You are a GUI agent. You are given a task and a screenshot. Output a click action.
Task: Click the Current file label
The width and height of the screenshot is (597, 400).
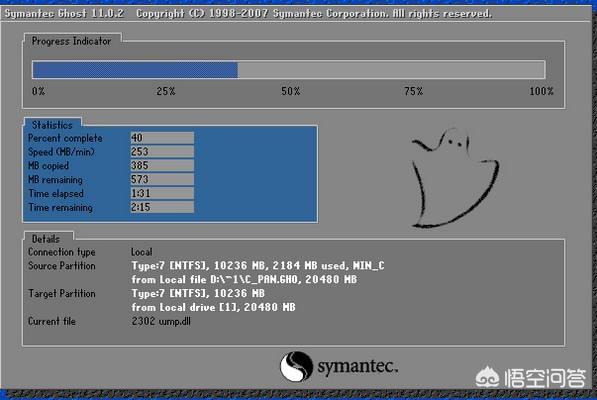pyautogui.click(x=52, y=321)
